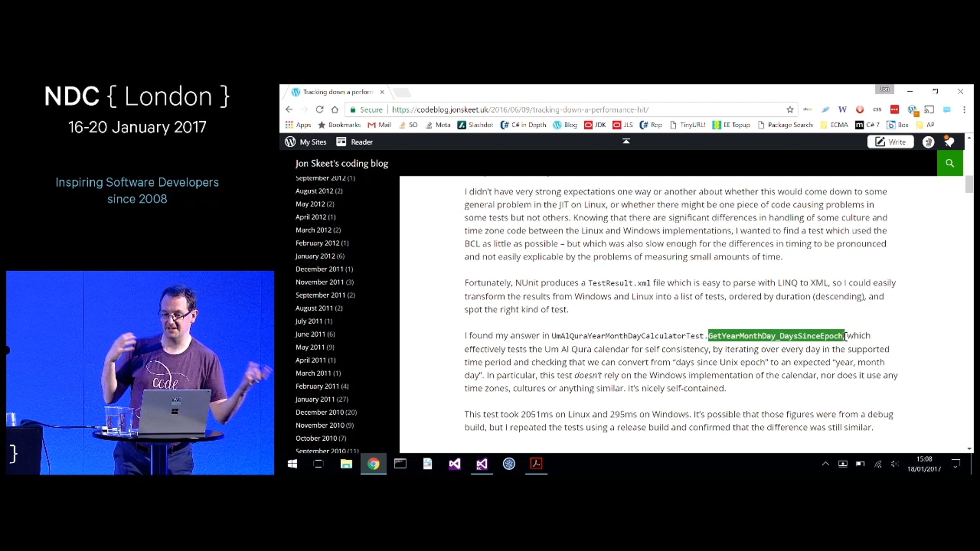Screen dimensions: 980x551
Task: Open the June 2011 archive link
Action: (315, 334)
